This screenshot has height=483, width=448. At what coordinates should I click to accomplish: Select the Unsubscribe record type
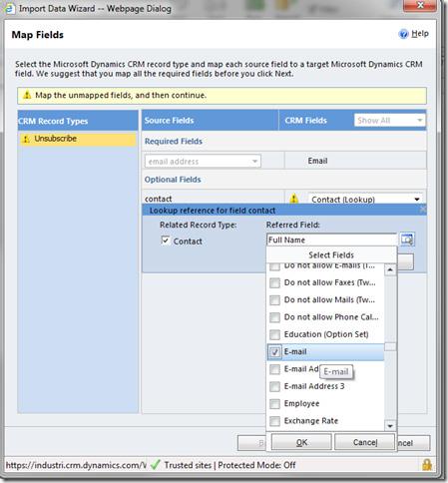coord(78,139)
